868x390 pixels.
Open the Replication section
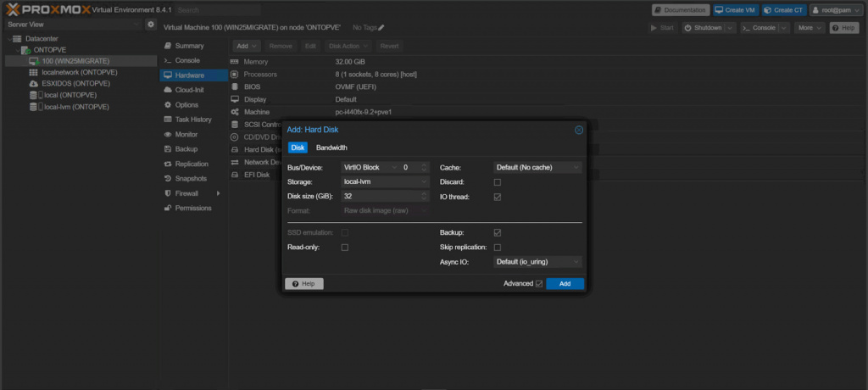pos(194,164)
